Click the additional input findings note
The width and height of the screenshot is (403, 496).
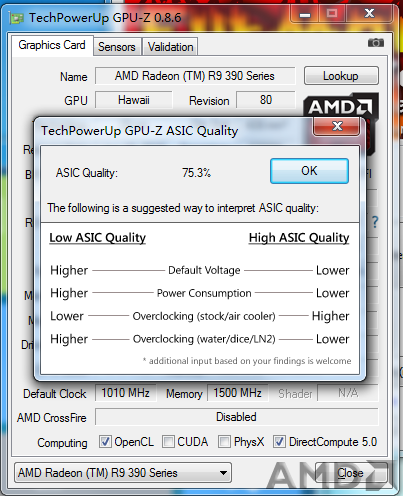click(x=247, y=361)
